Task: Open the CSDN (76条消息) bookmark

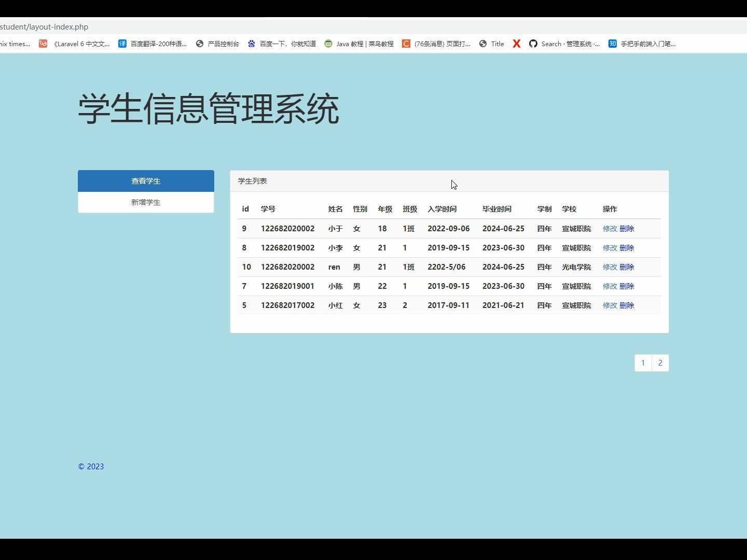Action: (436, 44)
